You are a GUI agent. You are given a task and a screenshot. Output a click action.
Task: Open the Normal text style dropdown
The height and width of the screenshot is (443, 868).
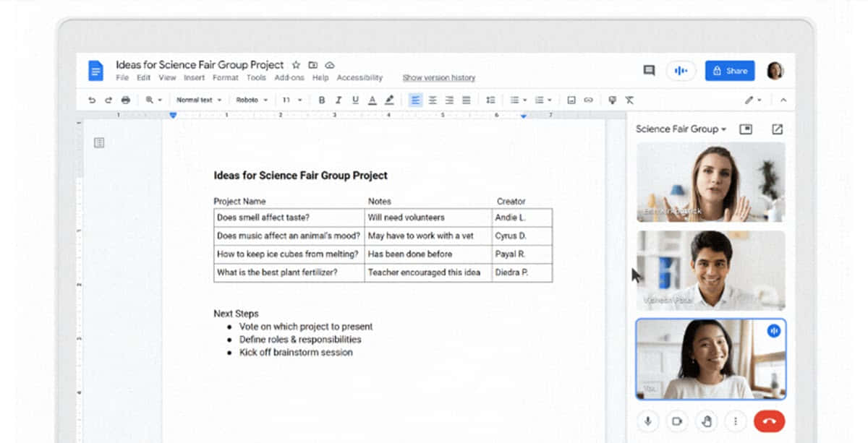[x=198, y=100]
